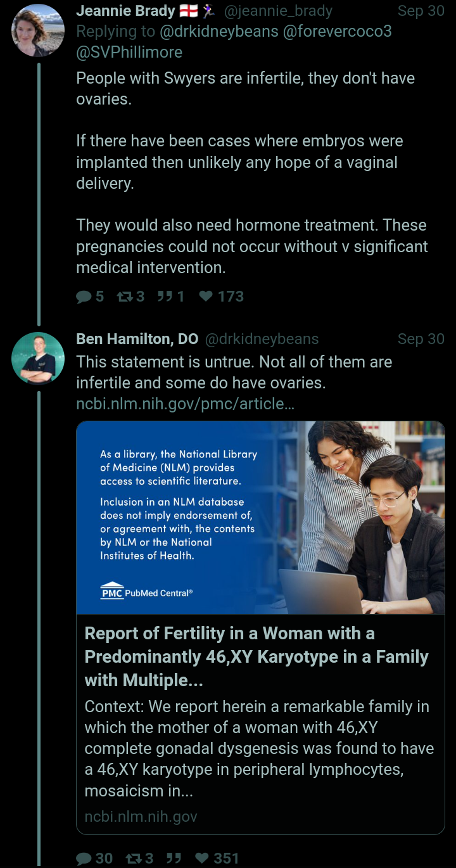Open Ben Hamilton's profile avatar
The height and width of the screenshot is (868, 456).
click(x=38, y=358)
